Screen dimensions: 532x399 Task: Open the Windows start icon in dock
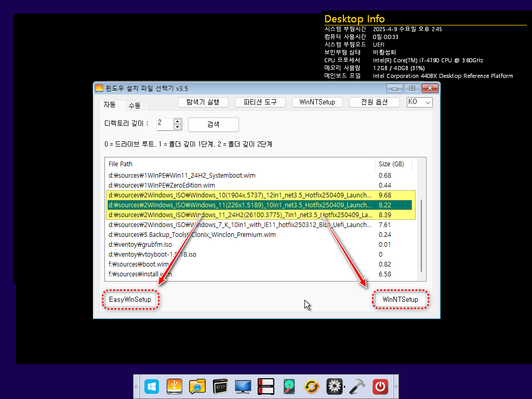click(152, 387)
